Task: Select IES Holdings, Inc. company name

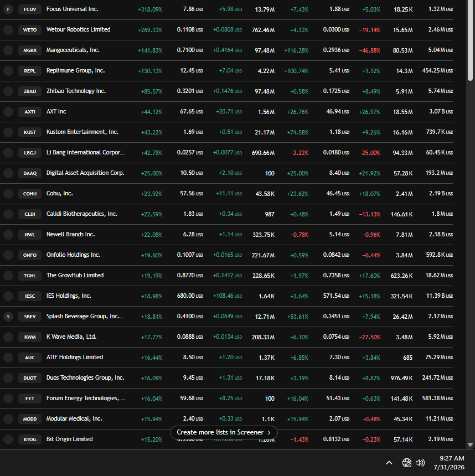Action: pyautogui.click(x=69, y=296)
